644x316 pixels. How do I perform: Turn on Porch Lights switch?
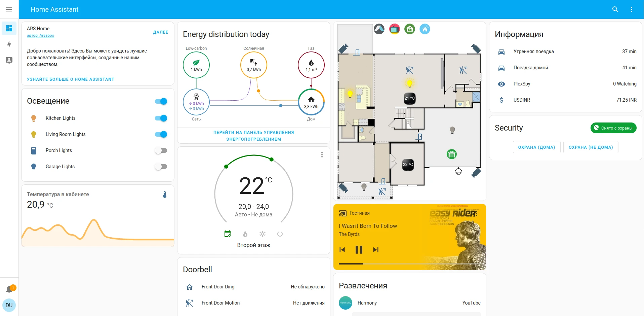pyautogui.click(x=161, y=150)
